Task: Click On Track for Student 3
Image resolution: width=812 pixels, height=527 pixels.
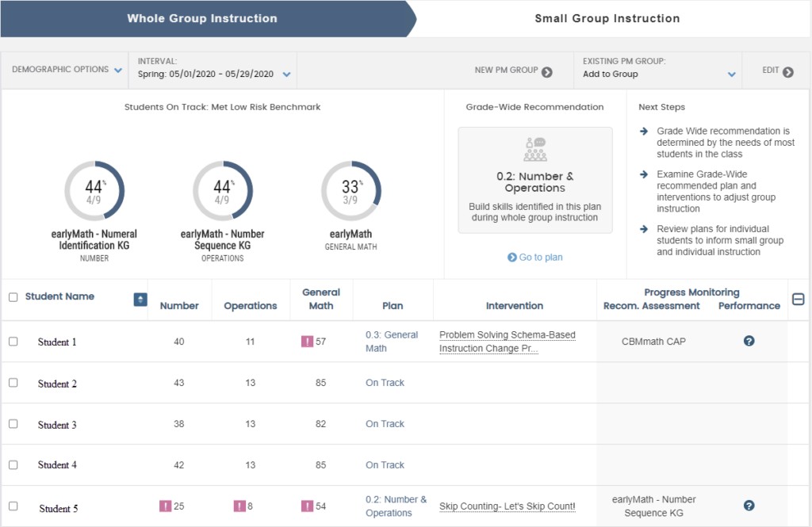Action: 385,424
